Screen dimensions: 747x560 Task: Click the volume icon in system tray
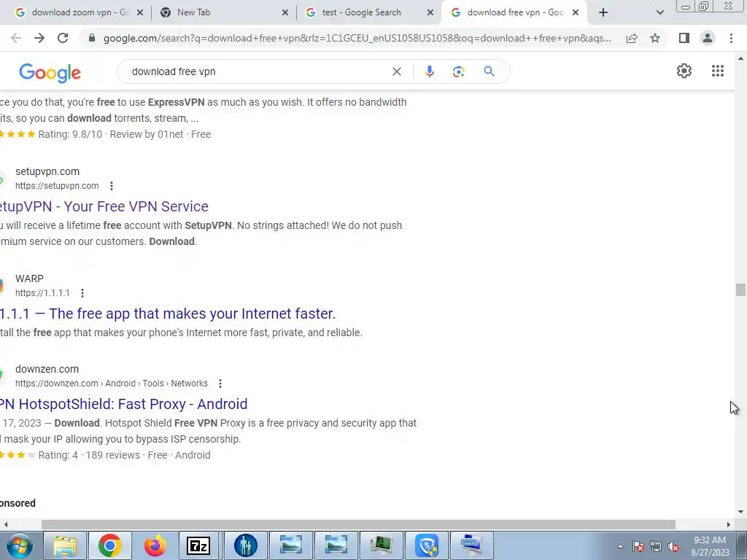(x=673, y=546)
